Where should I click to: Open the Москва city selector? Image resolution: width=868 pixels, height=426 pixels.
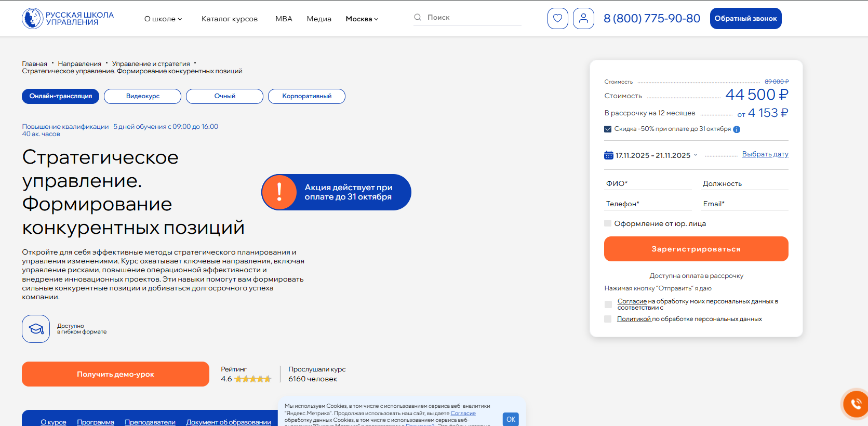point(362,19)
